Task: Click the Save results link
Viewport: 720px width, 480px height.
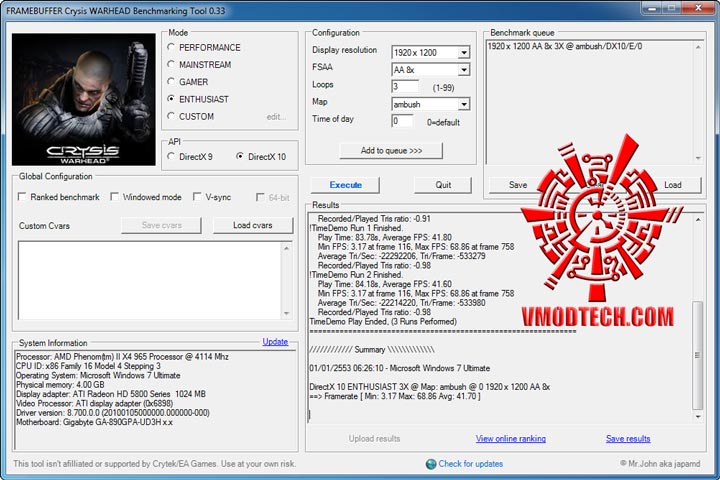Action: (628, 439)
